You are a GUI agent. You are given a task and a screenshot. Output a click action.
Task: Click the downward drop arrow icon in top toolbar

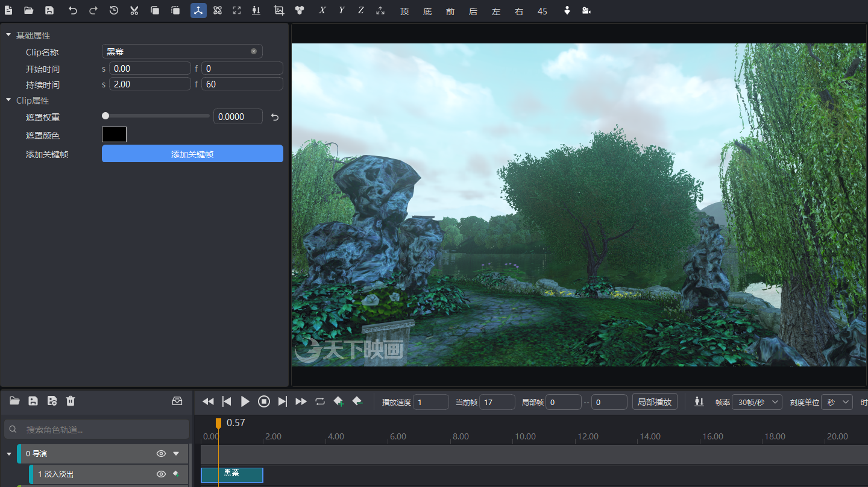click(x=567, y=10)
